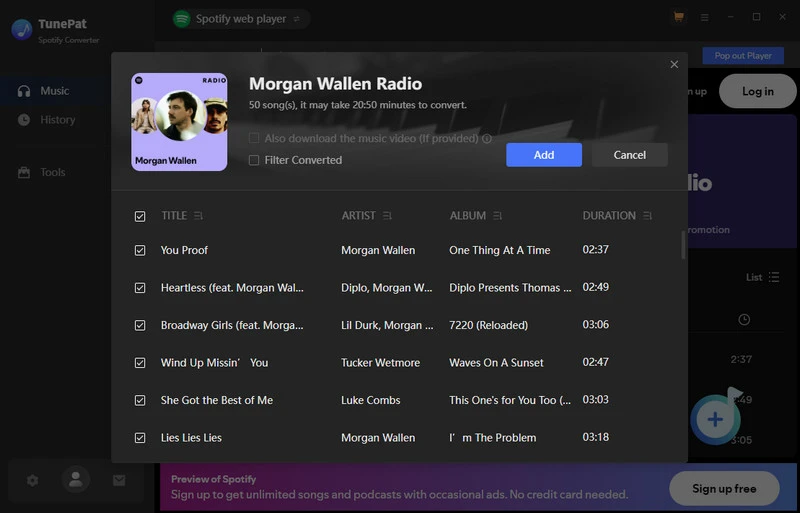Open the shopping cart purchase icon
800x513 pixels.
tap(679, 17)
